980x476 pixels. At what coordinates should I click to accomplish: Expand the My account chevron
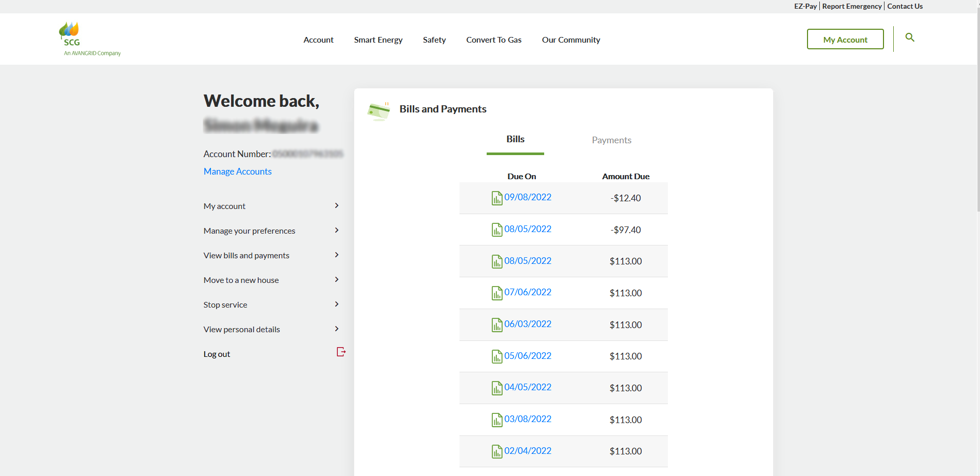337,205
